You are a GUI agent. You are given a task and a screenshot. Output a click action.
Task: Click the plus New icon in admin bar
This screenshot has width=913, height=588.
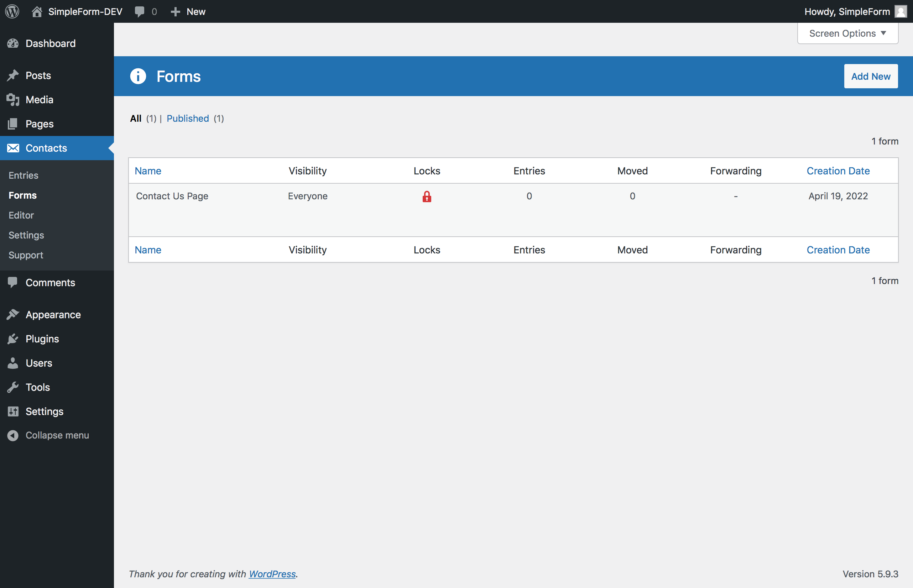175,12
